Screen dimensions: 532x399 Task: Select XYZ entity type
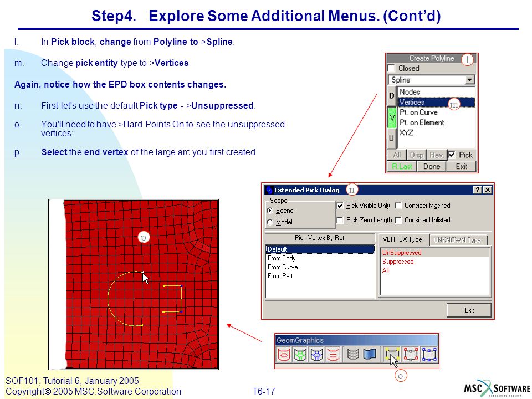(x=436, y=132)
